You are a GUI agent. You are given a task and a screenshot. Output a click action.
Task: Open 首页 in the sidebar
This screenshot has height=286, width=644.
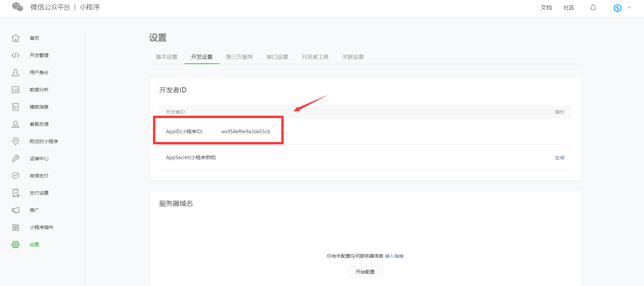(x=34, y=38)
